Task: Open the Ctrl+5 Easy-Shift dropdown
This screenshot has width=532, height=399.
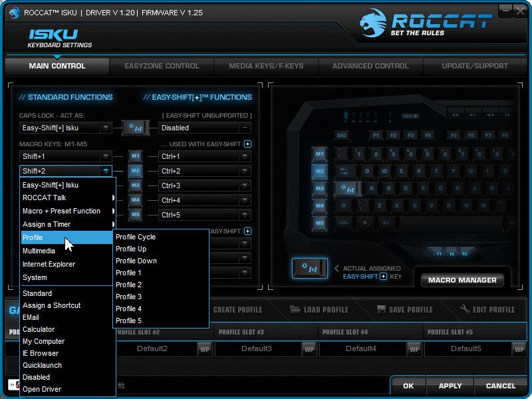Action: point(244,214)
